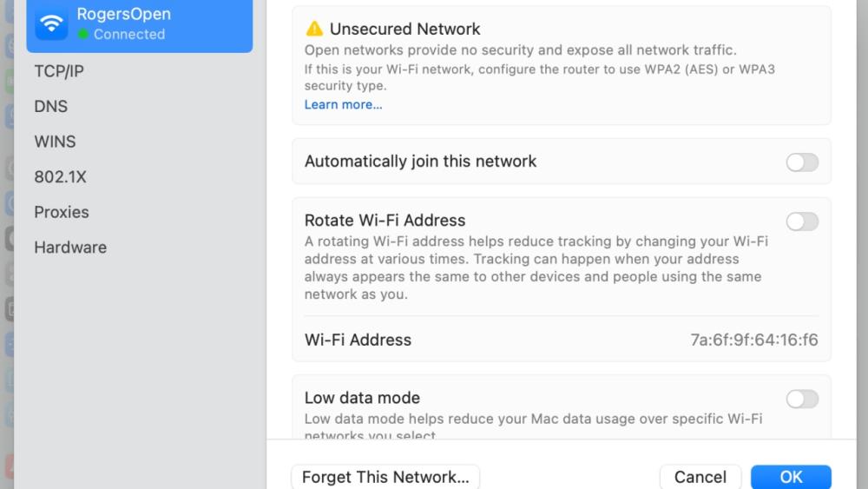Image resolution: width=868 pixels, height=489 pixels.
Task: Click the yellow warning triangle icon
Action: pos(314,30)
